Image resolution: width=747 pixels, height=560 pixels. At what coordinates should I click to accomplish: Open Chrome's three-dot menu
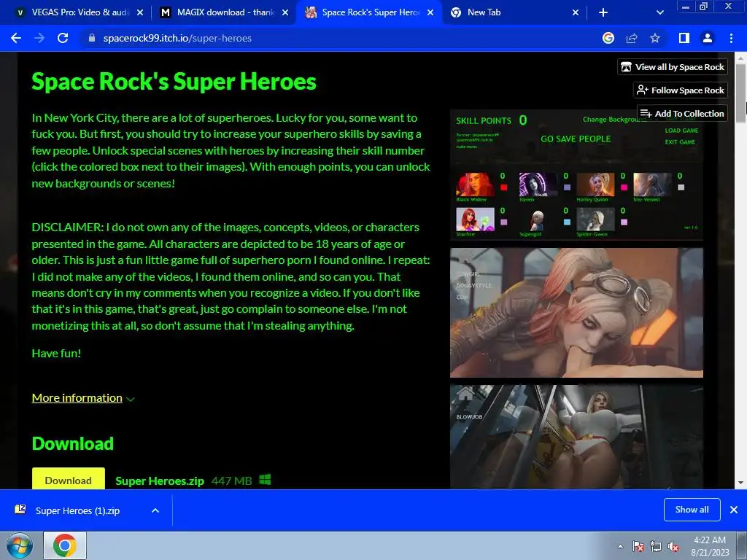click(x=731, y=38)
